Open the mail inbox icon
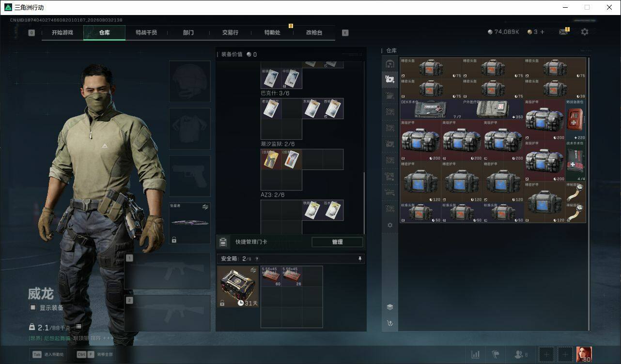The width and height of the screenshot is (621, 364). point(563,32)
